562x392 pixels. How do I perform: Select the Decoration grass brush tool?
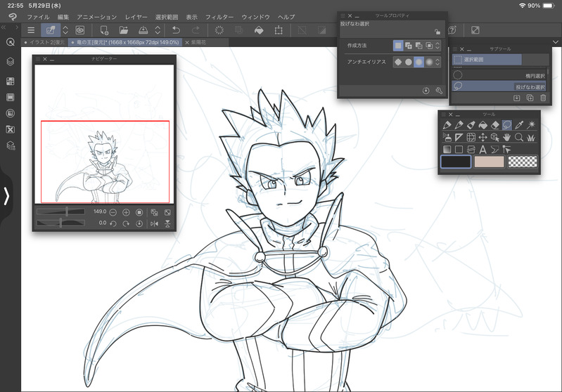tap(531, 137)
